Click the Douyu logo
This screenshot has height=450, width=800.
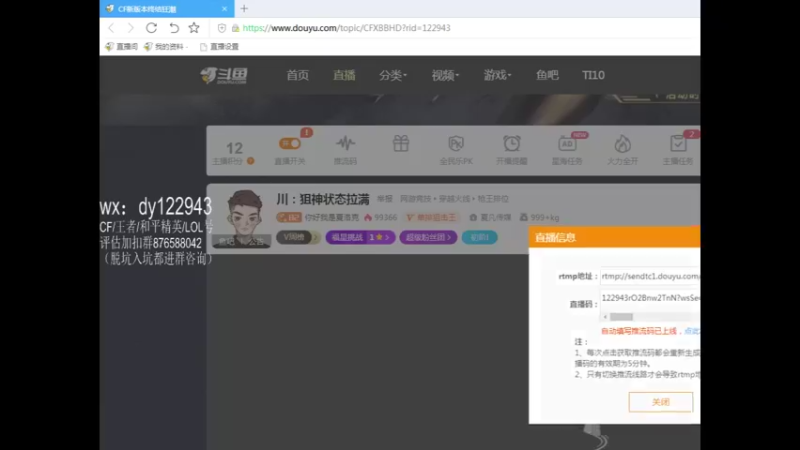coord(224,76)
